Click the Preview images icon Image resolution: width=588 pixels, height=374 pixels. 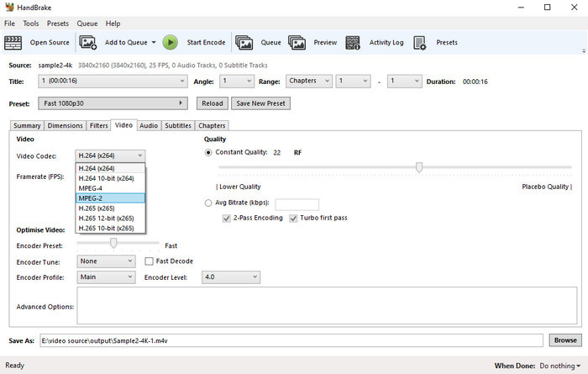coord(297,43)
